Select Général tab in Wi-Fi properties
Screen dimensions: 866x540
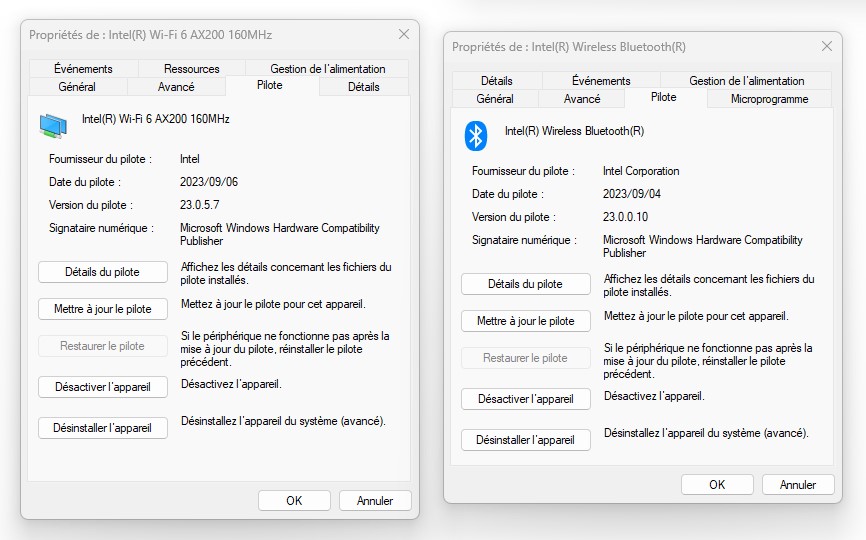(77, 87)
